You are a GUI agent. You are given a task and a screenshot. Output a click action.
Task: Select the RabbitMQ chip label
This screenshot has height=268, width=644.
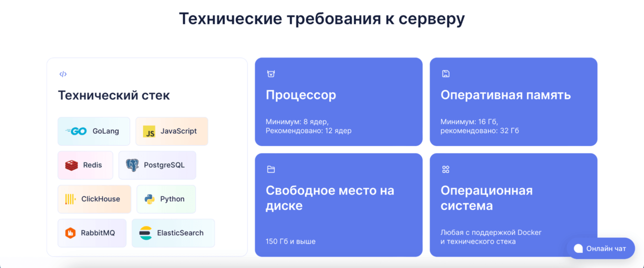pyautogui.click(x=98, y=233)
